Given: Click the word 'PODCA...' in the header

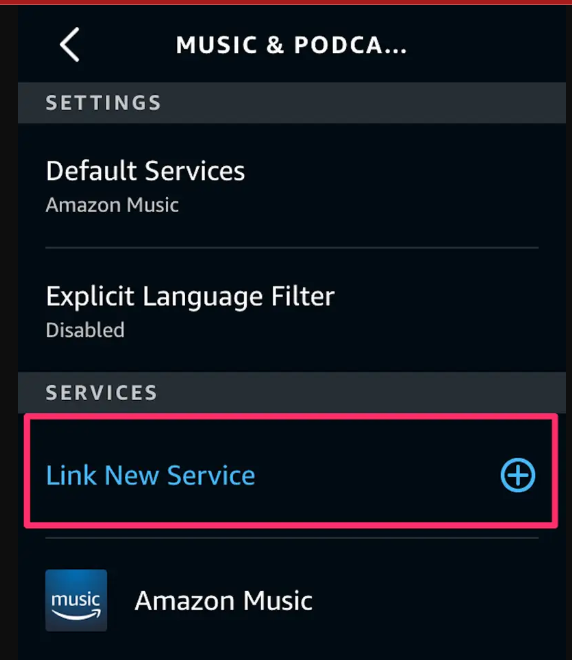Looking at the screenshot, I should point(350,45).
